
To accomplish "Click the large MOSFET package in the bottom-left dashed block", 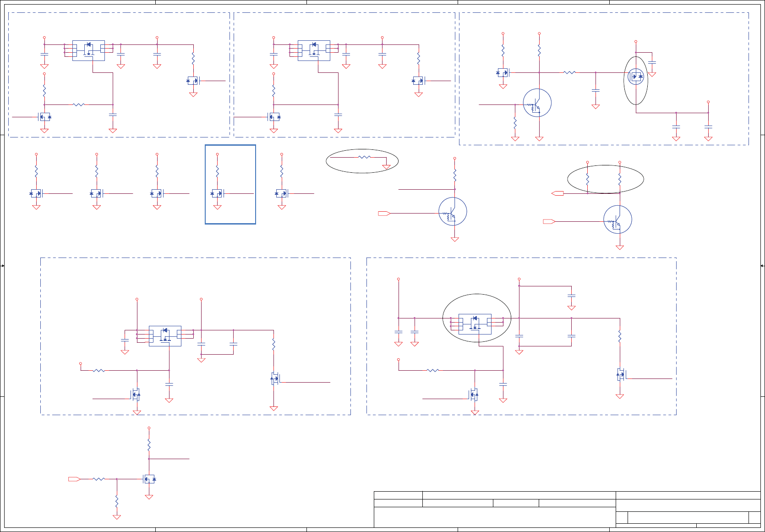I will (165, 336).
